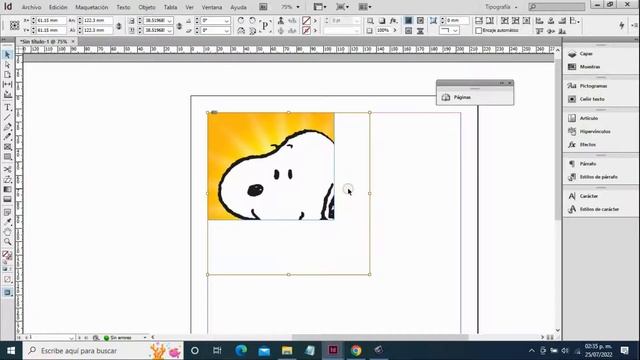Select the Hand tool
640x360 pixels.
pos(7,232)
